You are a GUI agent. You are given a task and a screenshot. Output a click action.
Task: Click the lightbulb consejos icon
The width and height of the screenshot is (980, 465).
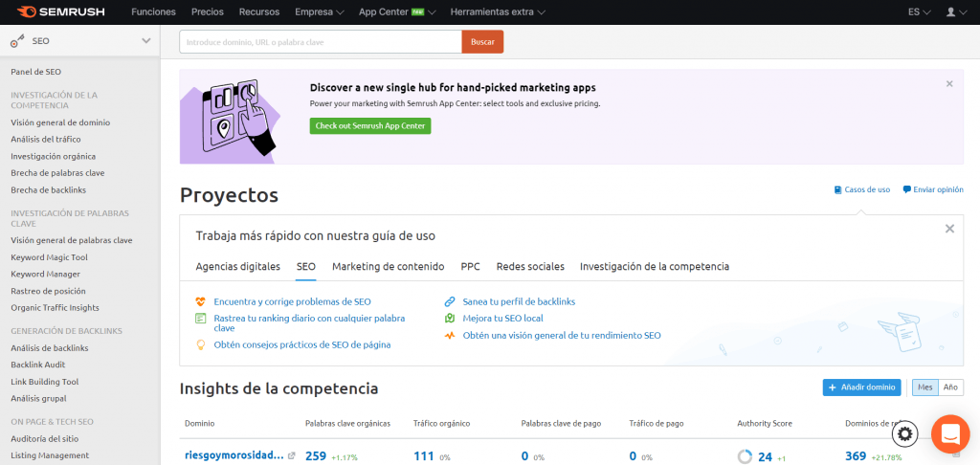(201, 344)
